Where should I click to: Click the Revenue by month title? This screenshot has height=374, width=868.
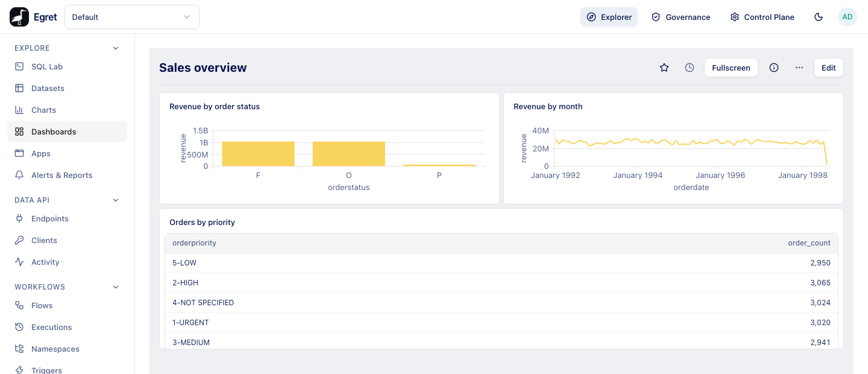[548, 107]
